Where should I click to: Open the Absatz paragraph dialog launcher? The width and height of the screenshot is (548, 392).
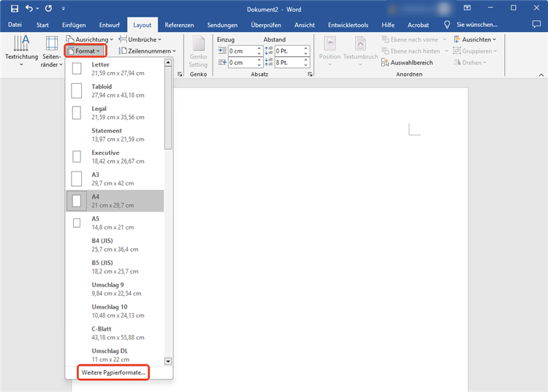(x=310, y=74)
